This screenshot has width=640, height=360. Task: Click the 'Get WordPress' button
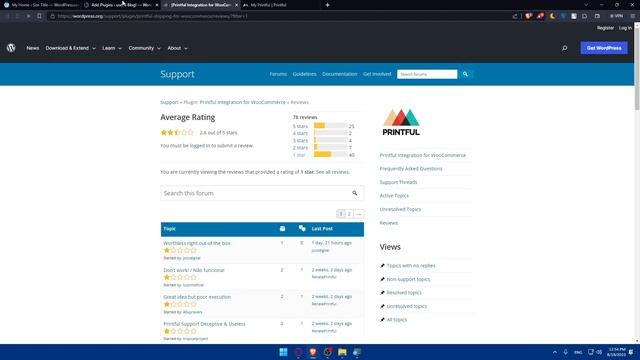tap(604, 48)
